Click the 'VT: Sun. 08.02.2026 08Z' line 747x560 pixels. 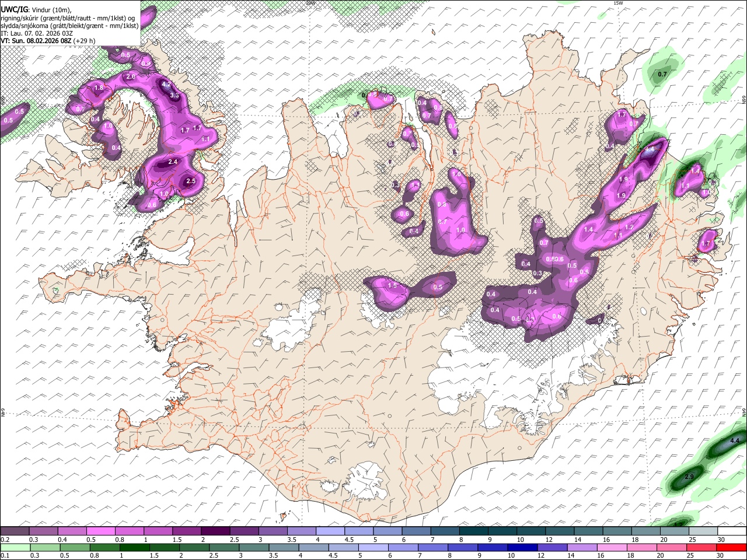pos(36,41)
